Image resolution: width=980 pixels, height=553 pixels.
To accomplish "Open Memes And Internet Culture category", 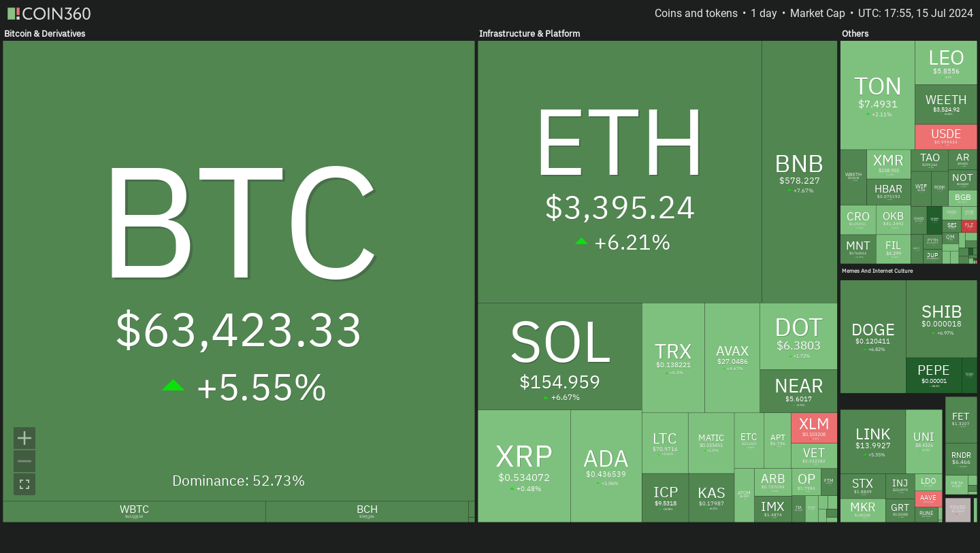I will pos(877,271).
